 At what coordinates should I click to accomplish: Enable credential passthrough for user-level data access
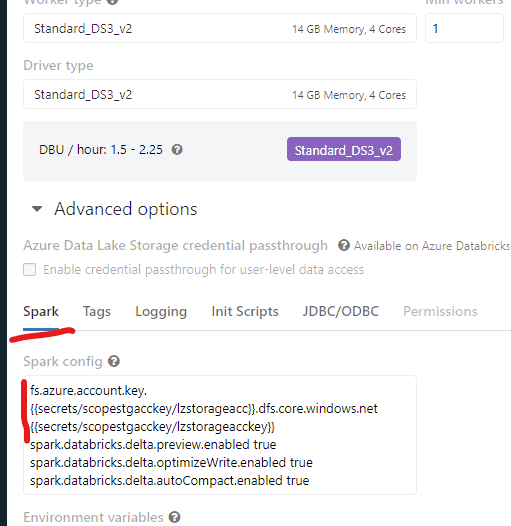point(30,269)
